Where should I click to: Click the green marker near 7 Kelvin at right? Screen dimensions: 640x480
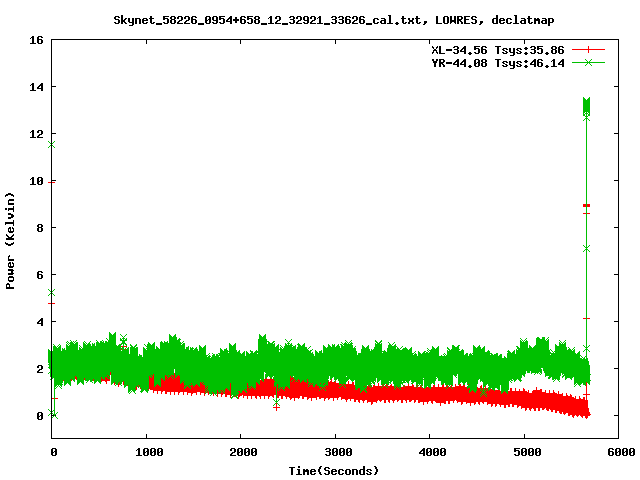587,249
